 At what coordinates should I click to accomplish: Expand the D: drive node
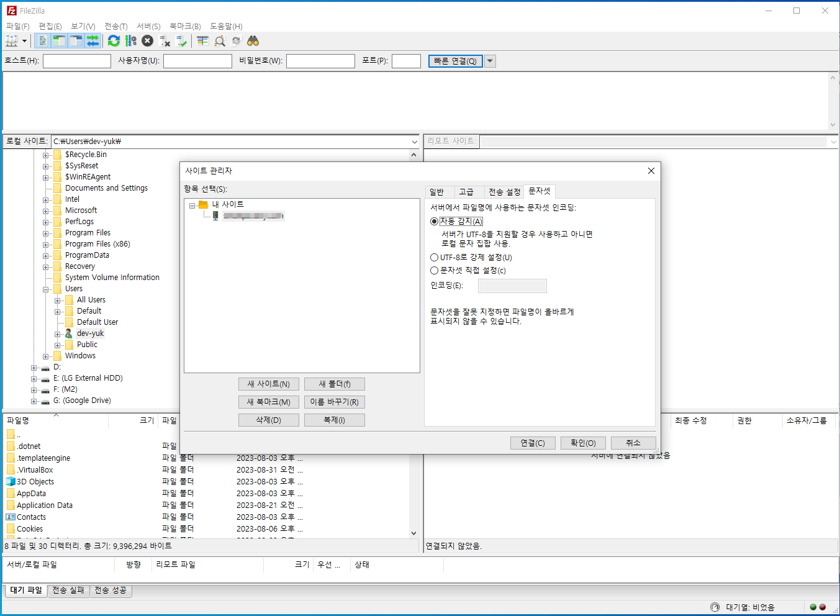[34, 368]
